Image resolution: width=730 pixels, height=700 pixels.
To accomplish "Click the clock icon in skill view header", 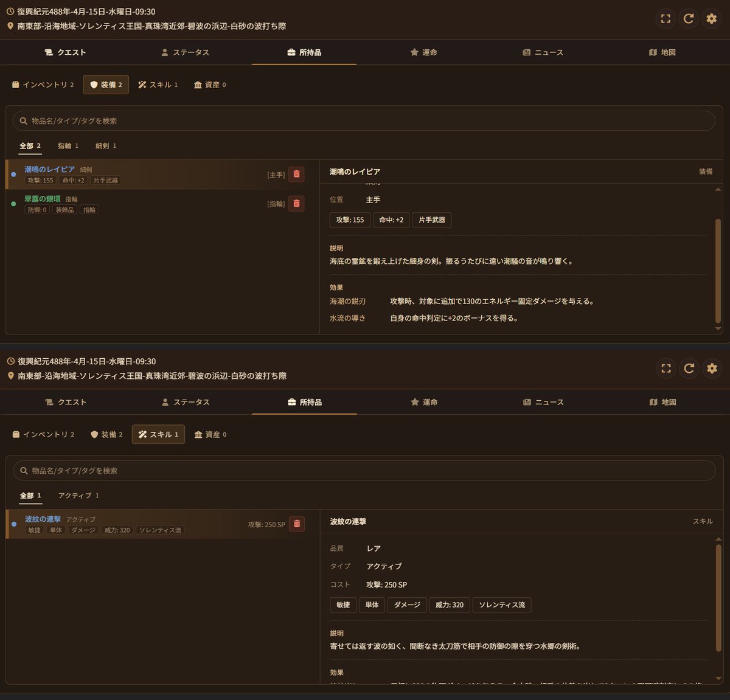I will coord(11,361).
